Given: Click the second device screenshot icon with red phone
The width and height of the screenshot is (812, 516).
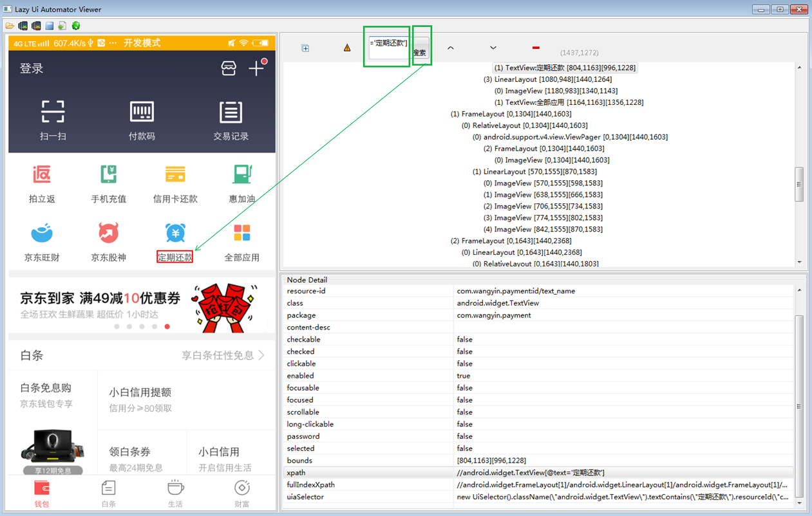Looking at the screenshot, I should [36, 26].
